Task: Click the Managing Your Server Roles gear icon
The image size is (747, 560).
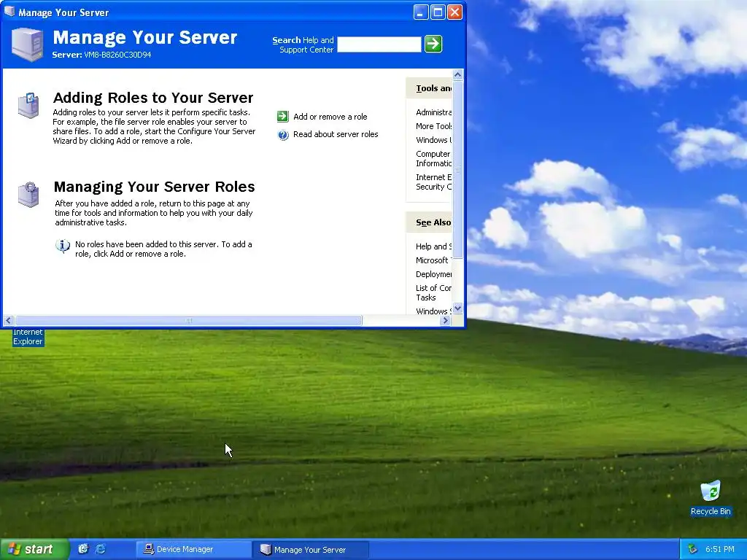Action: [28, 194]
